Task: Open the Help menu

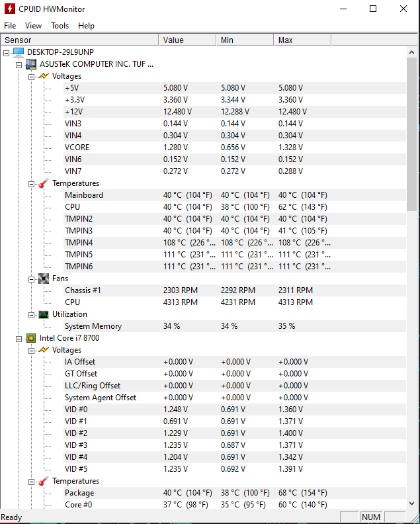Action: click(86, 26)
